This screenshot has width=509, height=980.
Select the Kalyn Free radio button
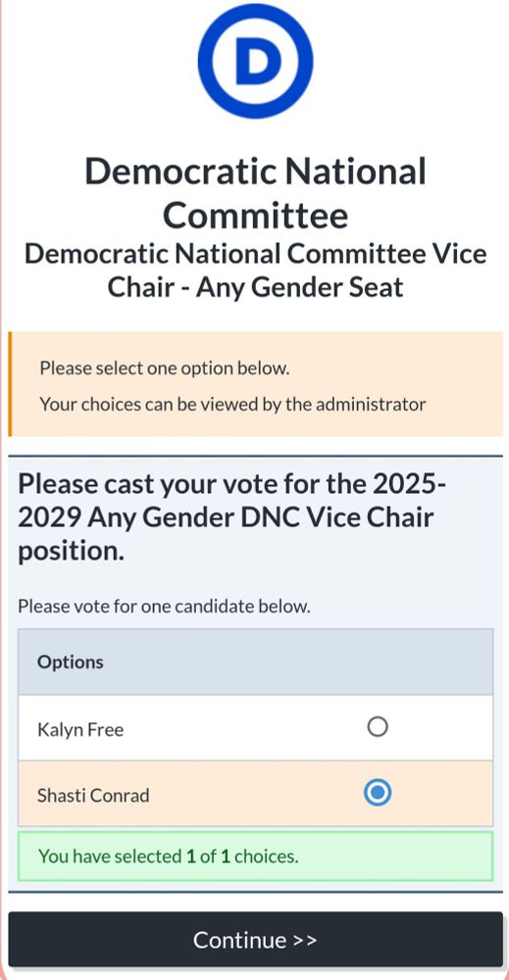tap(377, 727)
